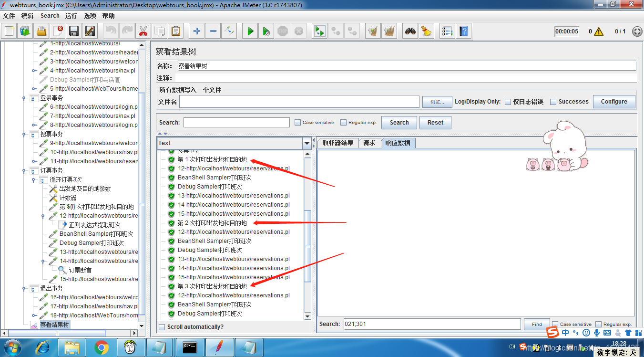Collapse the 12-http reservations sampler in the test plan tree

[44, 216]
